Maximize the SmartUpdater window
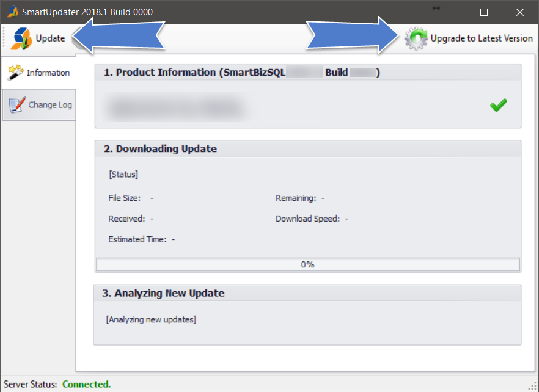This screenshot has width=539, height=392. coord(484,12)
